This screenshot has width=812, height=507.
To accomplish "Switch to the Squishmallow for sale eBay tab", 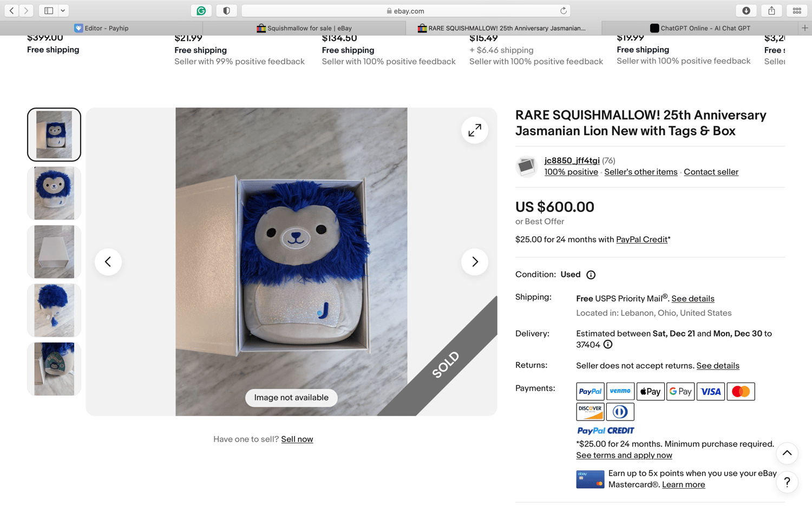I will 304,28.
